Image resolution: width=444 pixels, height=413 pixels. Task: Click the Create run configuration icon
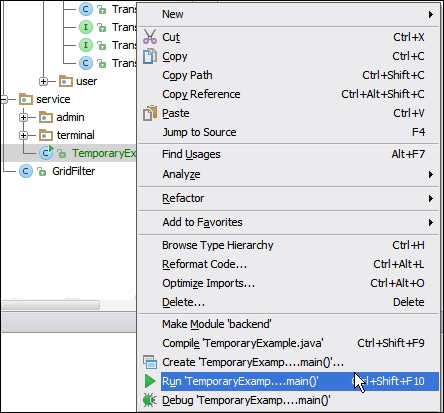point(150,362)
